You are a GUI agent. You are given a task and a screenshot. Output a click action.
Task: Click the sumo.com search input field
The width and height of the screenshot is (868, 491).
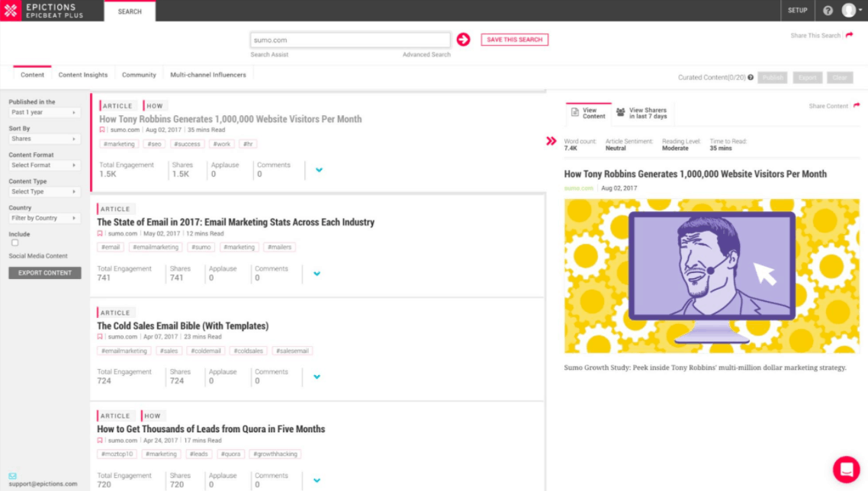[x=350, y=40]
